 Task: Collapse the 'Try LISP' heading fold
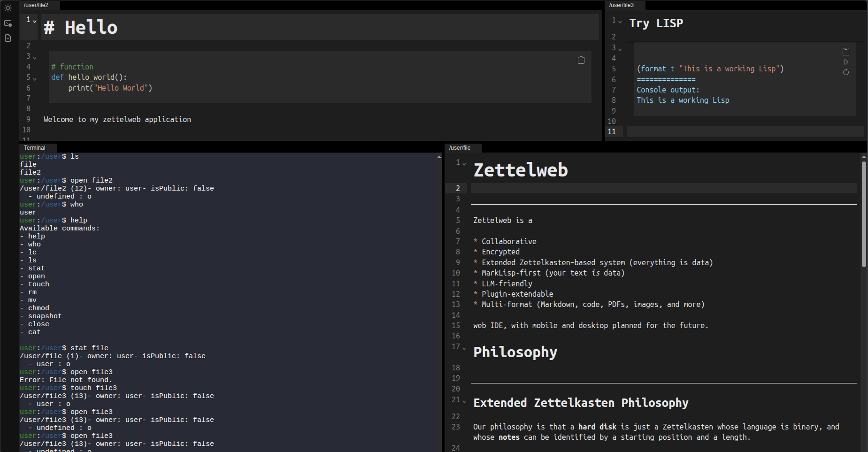(x=620, y=22)
